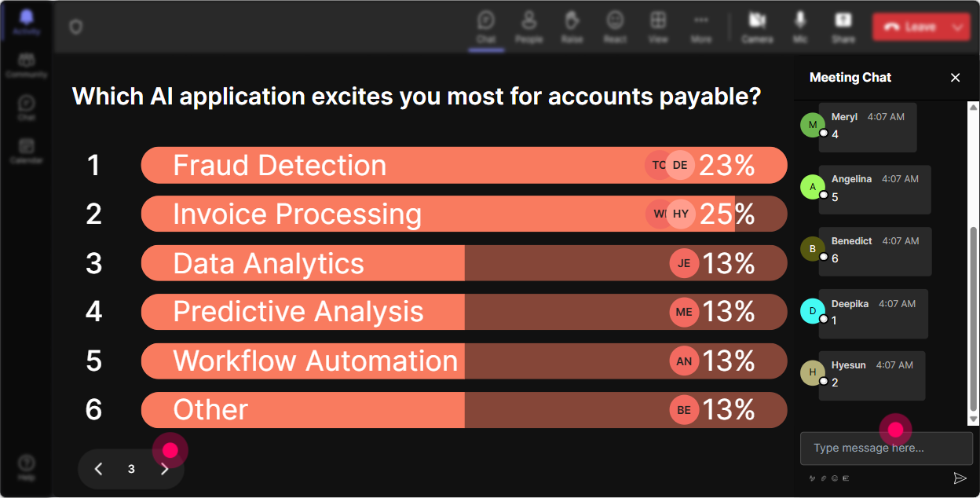Click in the Type message here field
This screenshot has height=498, width=980.
pyautogui.click(x=887, y=449)
